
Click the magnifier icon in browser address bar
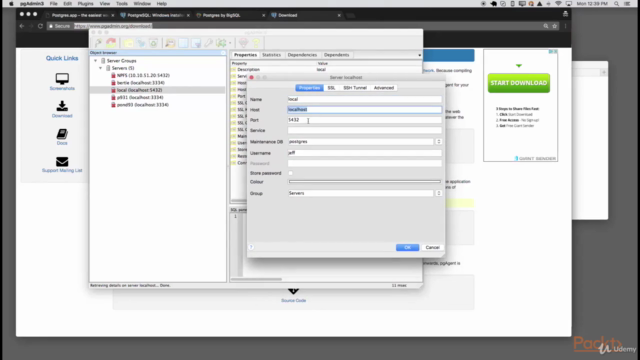pyautogui.click(x=545, y=26)
